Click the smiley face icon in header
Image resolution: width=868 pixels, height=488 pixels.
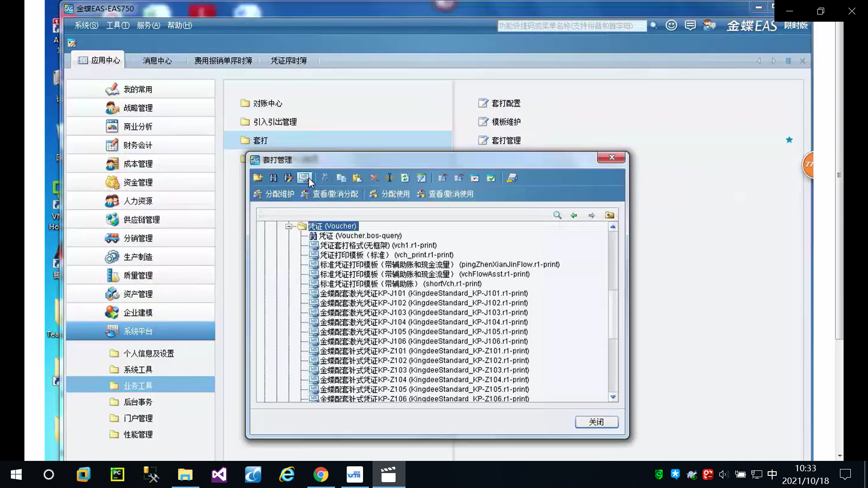point(671,26)
